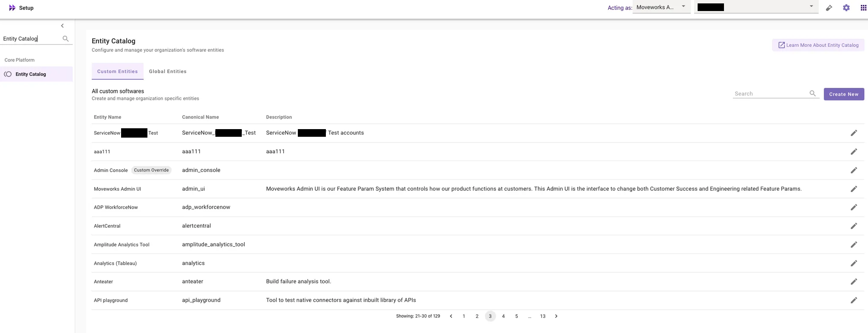This screenshot has width=868, height=333.
Task: Open the Acting as Moveworks dropdown
Action: click(x=661, y=7)
